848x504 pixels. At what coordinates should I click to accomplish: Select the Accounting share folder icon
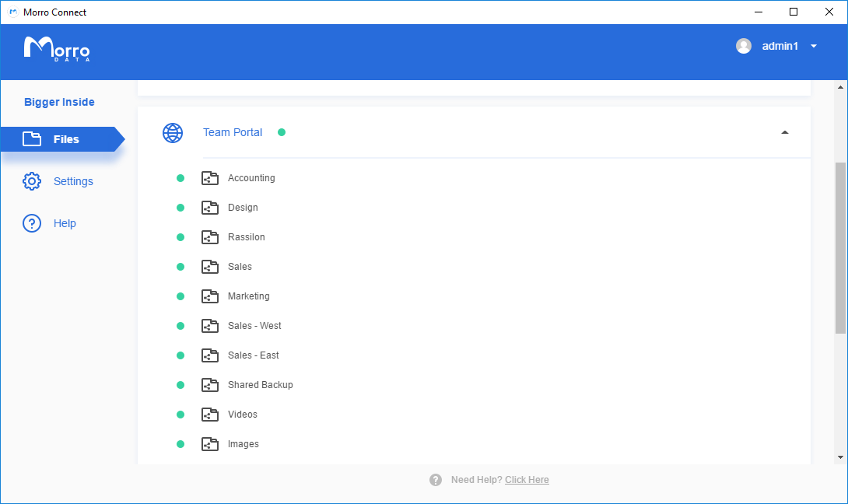[210, 177]
